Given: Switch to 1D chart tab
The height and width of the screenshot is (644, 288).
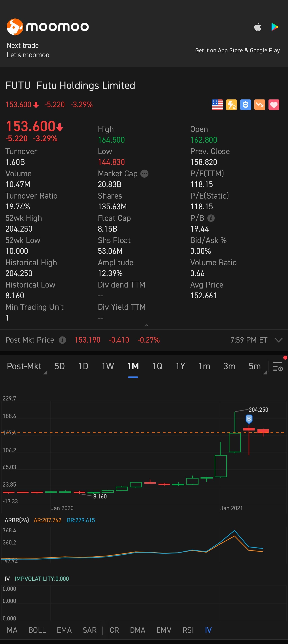Looking at the screenshot, I should click(83, 366).
